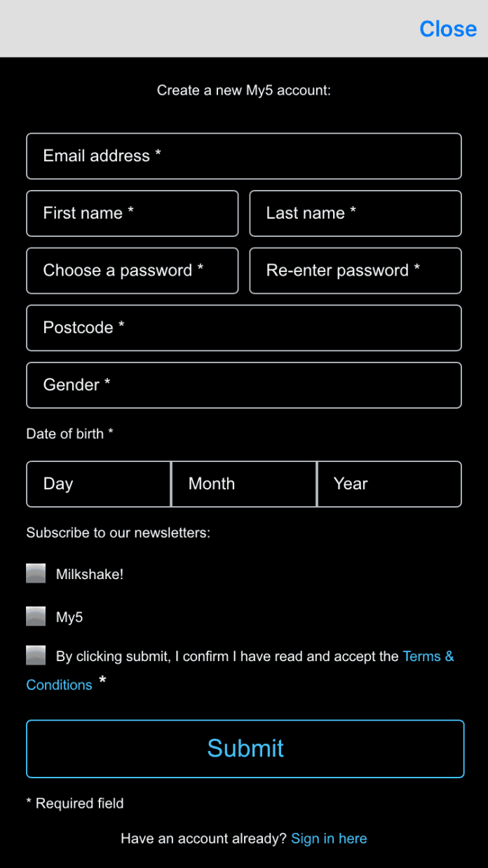Submit the registration form
This screenshot has height=868, width=488.
coord(245,749)
